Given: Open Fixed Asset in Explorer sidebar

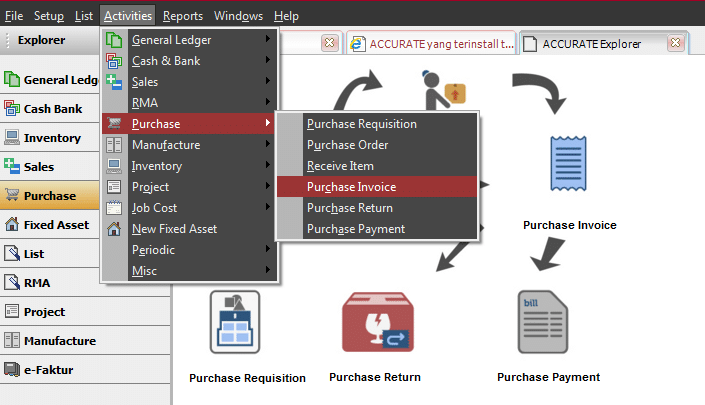Looking at the screenshot, I should 50,224.
